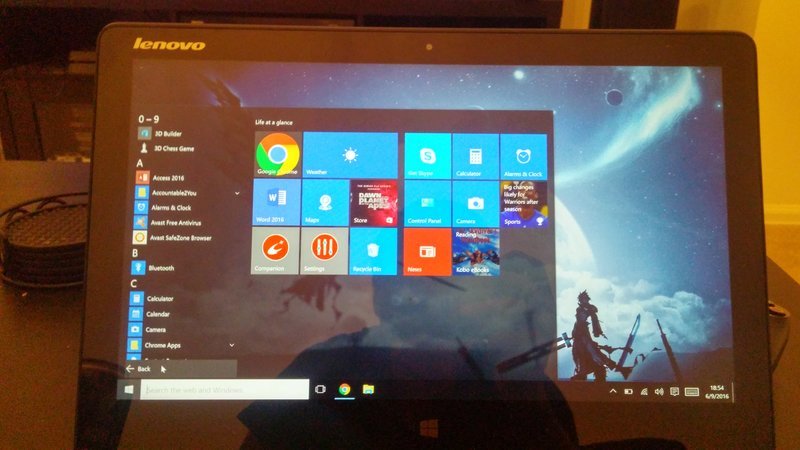Open the volume control tray icon

tap(659, 392)
